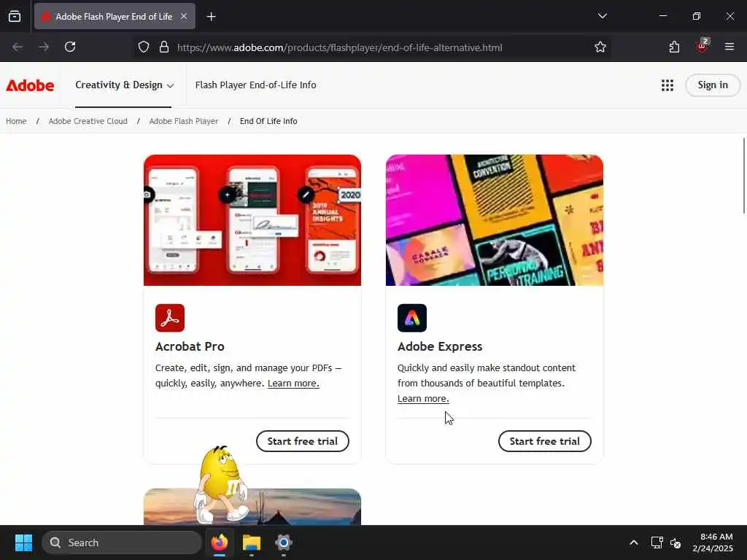Open muted volume tray icon
747x560 pixels.
[676, 542]
